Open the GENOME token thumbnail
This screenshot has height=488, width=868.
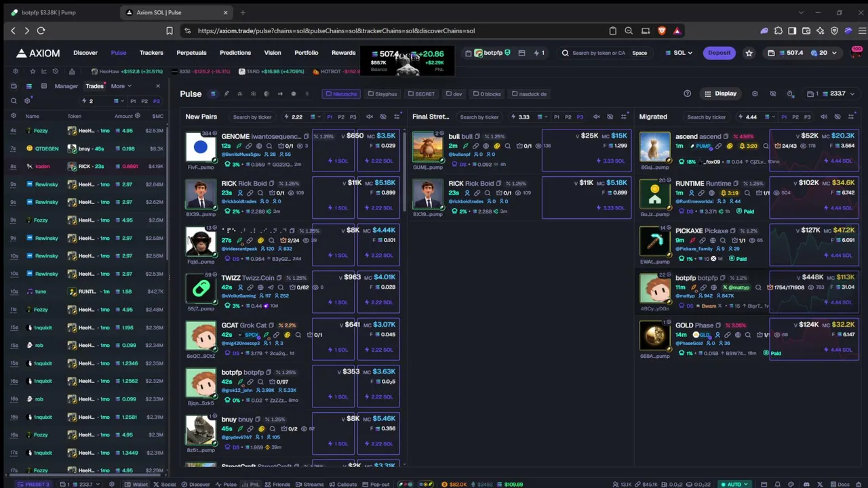[x=200, y=147]
